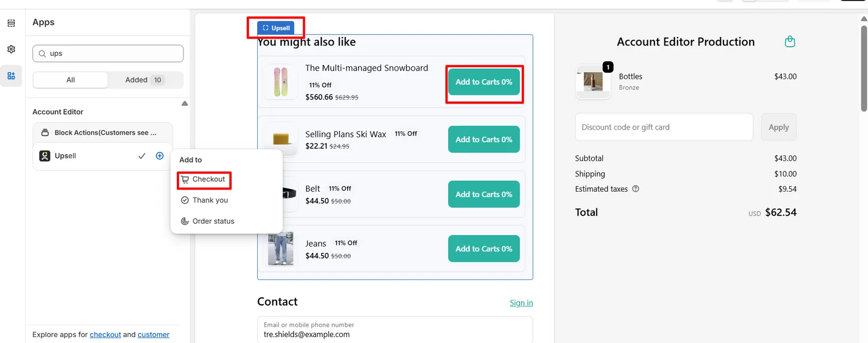The image size is (868, 343).
Task: Switch to the Added tab
Action: [x=144, y=80]
